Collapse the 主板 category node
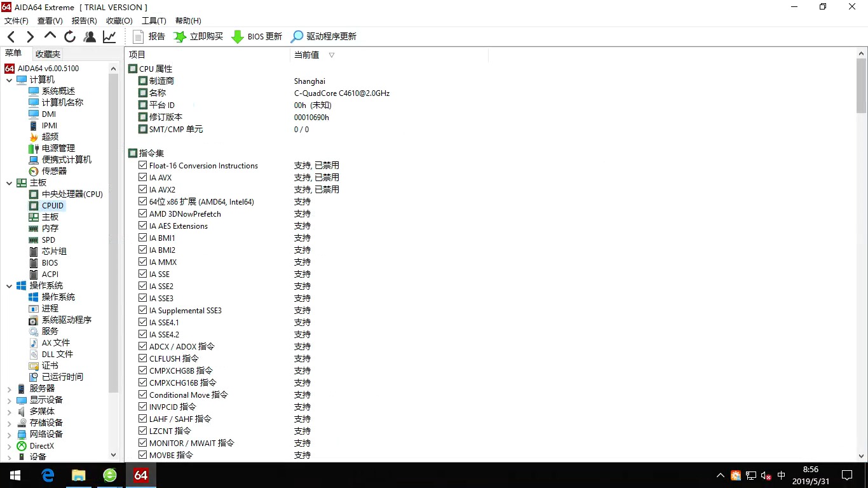This screenshot has width=868, height=488. pyautogui.click(x=10, y=183)
